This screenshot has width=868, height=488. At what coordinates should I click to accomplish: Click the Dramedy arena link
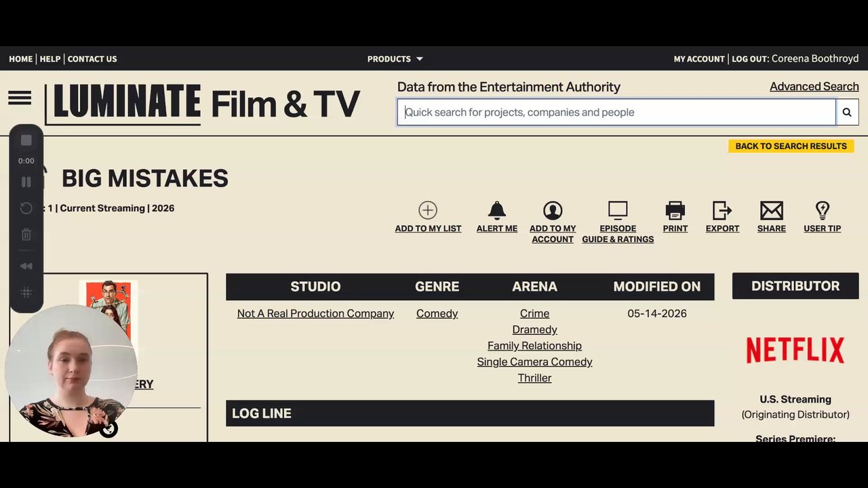pos(534,329)
